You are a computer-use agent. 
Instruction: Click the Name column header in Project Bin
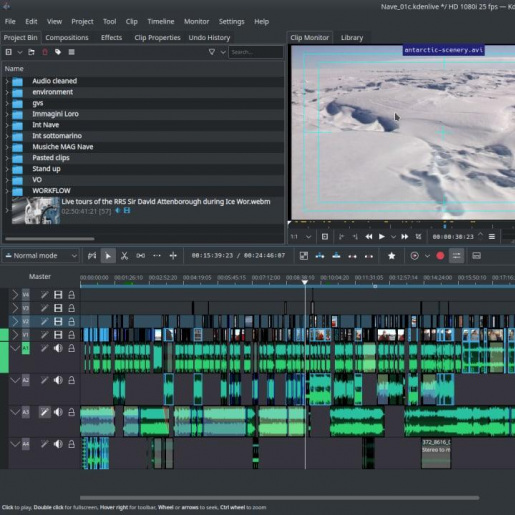143,69
